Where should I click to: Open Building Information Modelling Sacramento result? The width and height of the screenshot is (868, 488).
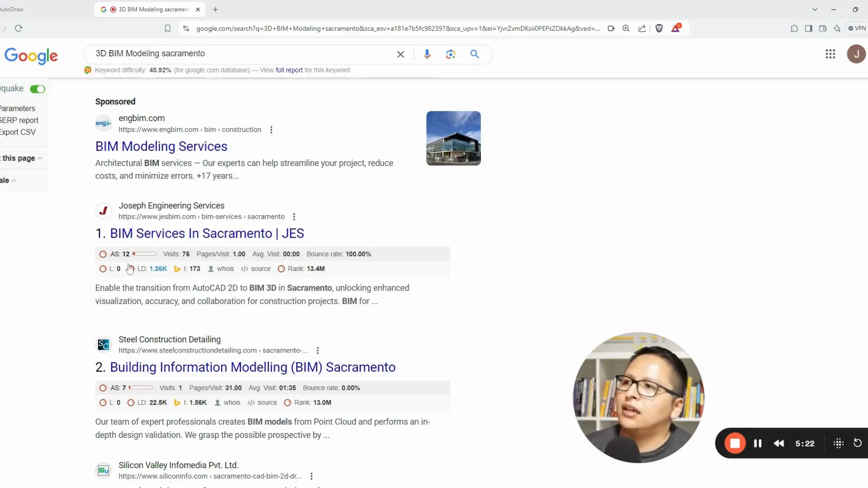(x=252, y=367)
